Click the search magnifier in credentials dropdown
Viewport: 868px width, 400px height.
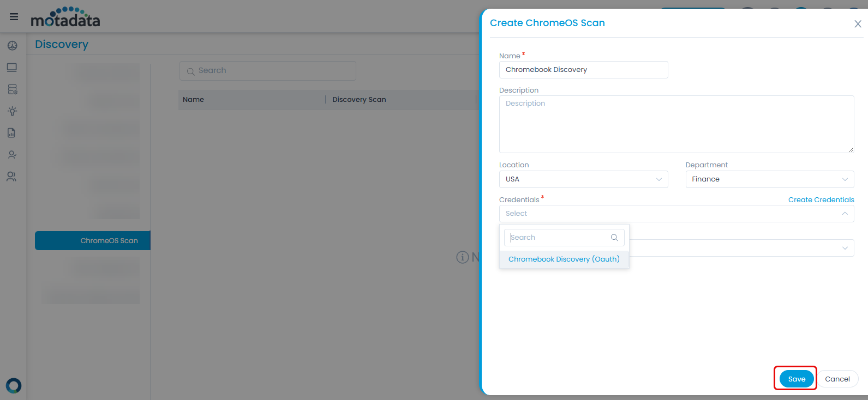tap(614, 238)
